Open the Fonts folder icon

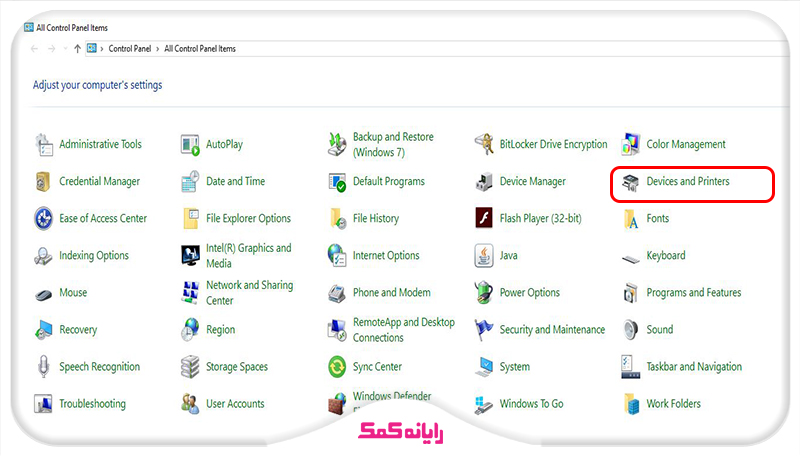tap(631, 219)
